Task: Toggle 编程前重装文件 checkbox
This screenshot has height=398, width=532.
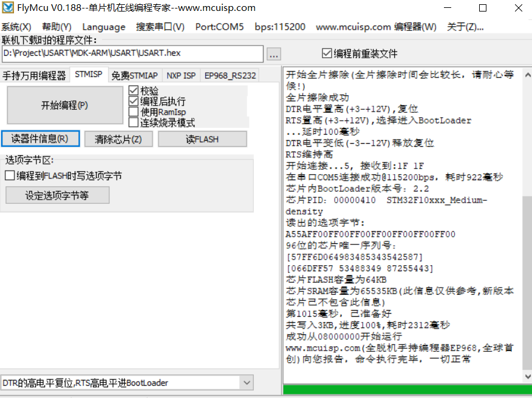Action: (x=326, y=53)
